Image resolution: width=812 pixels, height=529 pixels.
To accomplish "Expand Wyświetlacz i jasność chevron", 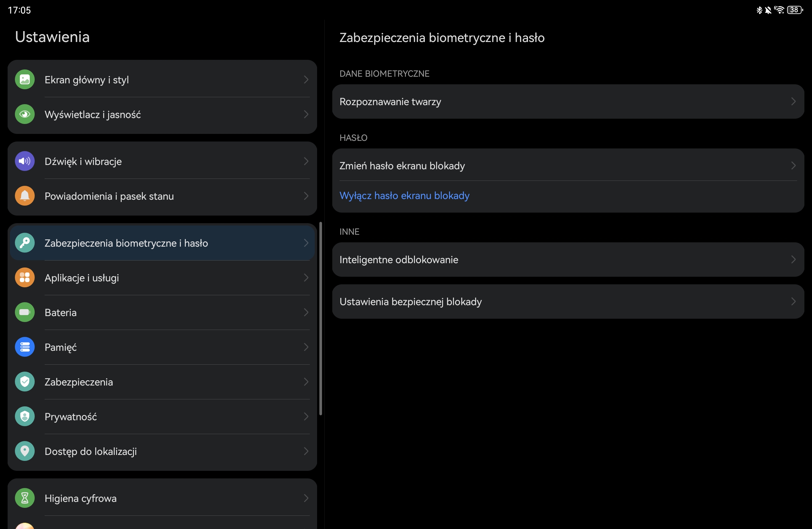I will click(306, 114).
